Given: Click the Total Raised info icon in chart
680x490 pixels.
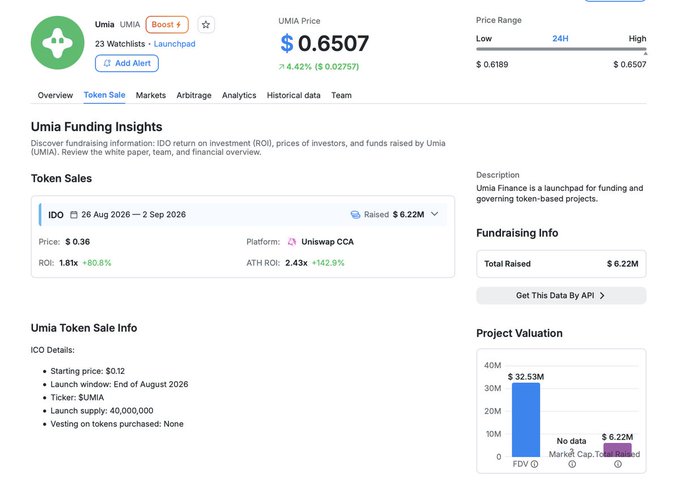Looking at the screenshot, I should [x=618, y=464].
